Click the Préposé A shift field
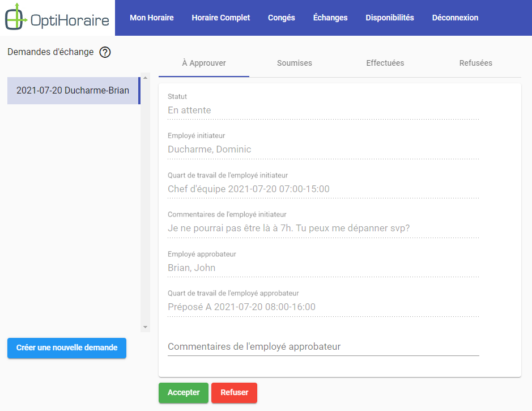The height and width of the screenshot is (411, 532). [x=324, y=307]
